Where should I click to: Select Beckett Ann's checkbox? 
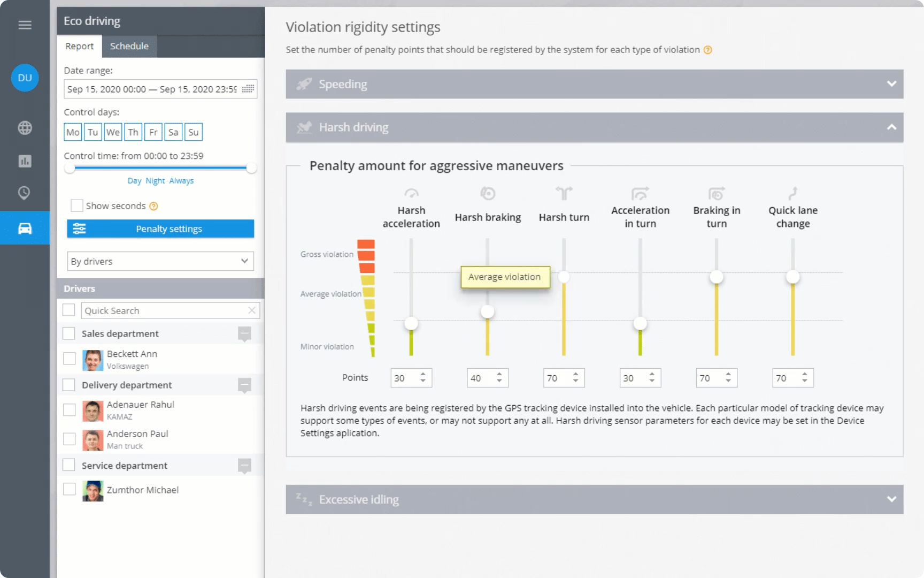coord(70,359)
